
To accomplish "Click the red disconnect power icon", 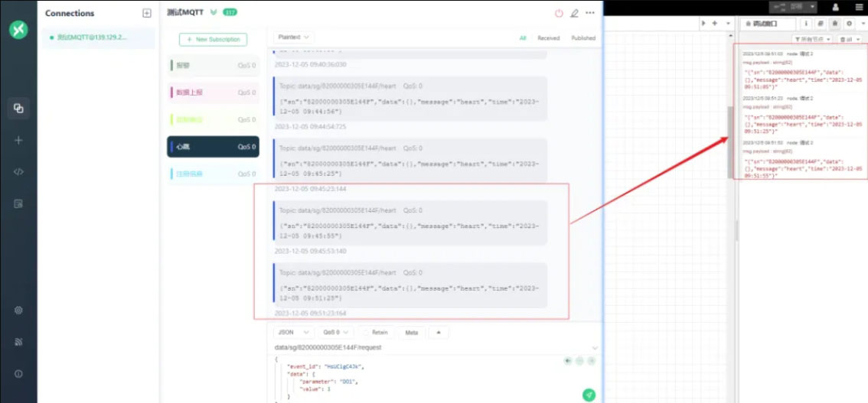I will click(559, 13).
